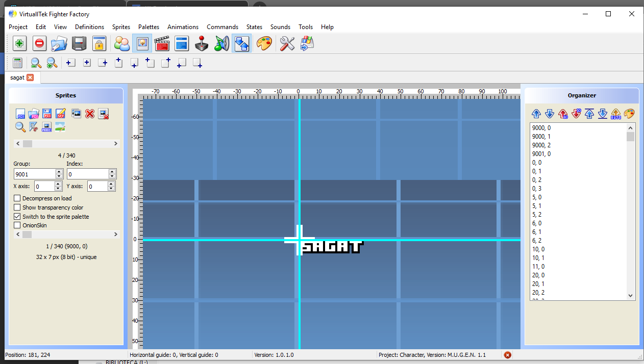Uncheck Switch to the sprite palette

pos(17,217)
